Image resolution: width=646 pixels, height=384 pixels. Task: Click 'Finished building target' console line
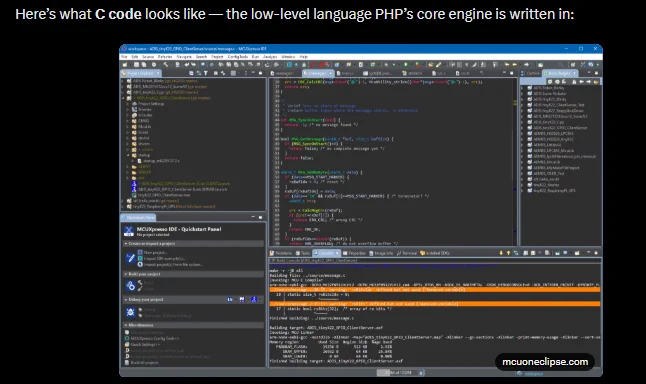336,361
